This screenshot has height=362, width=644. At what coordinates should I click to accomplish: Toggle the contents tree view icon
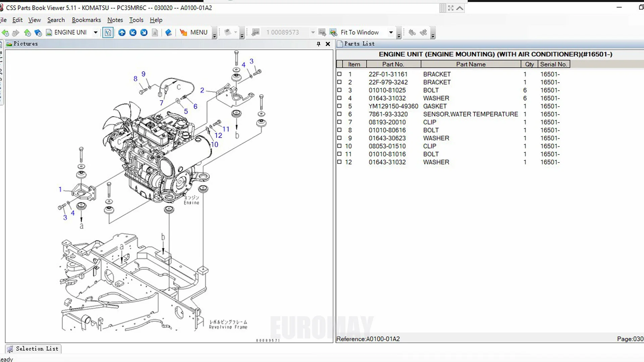pos(108,33)
